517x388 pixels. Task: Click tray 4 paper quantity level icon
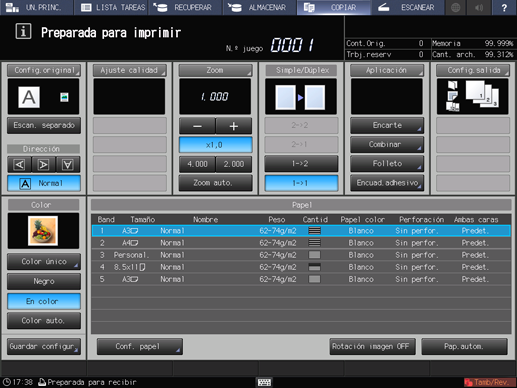pos(315,267)
